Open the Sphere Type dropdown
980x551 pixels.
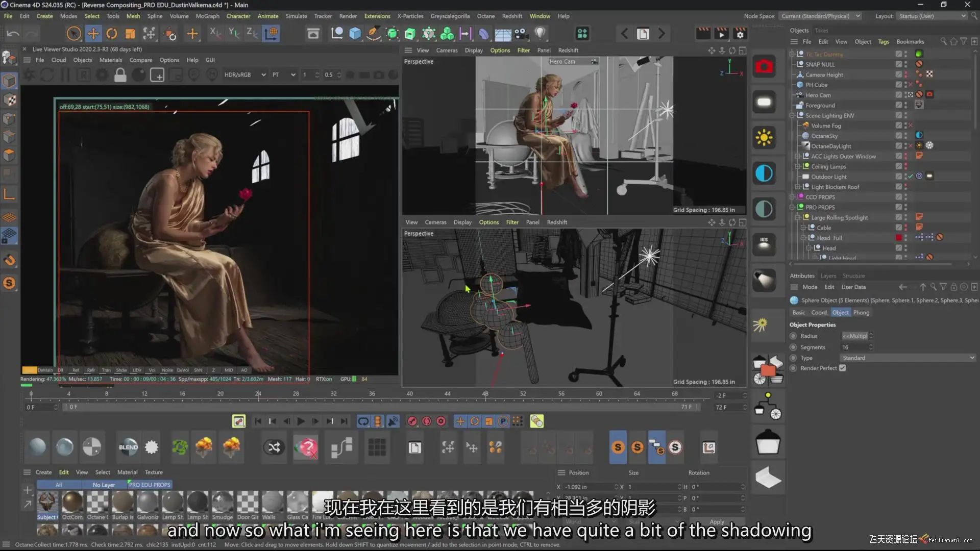coord(908,358)
